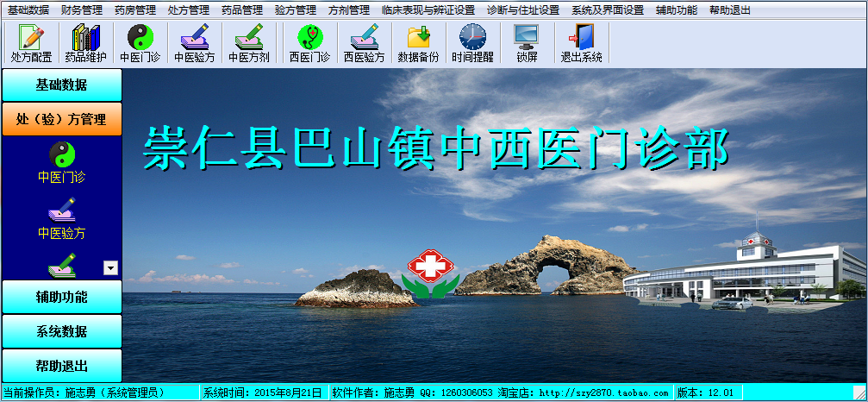Open the 药房管理 menu
The height and width of the screenshot is (402, 868).
pyautogui.click(x=135, y=10)
